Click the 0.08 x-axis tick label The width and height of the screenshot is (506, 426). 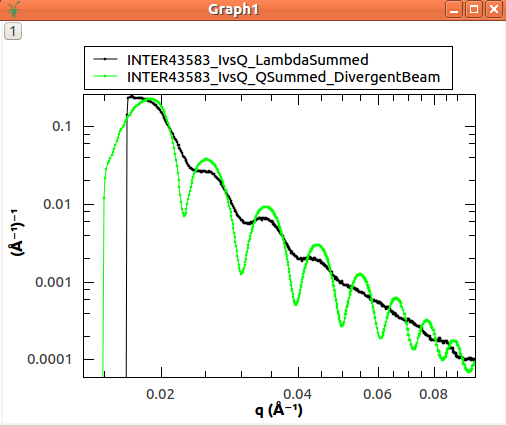click(x=434, y=394)
